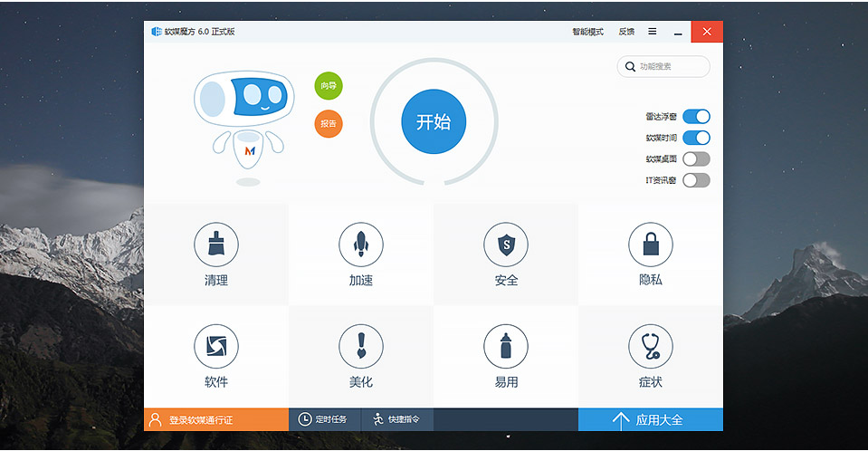Turn off the 软媒时间 switch
868x451 pixels.
[x=696, y=138]
